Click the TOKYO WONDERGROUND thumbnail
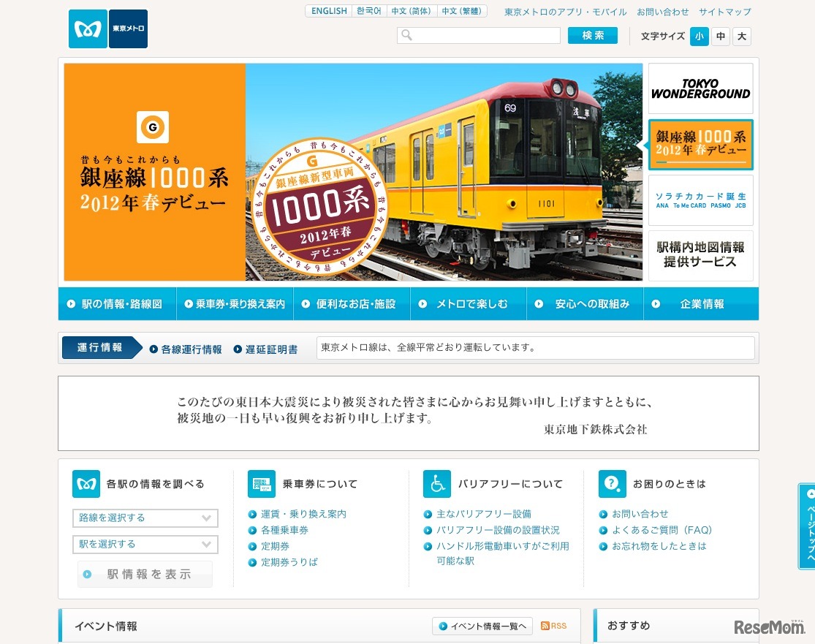The image size is (815, 644). point(700,88)
